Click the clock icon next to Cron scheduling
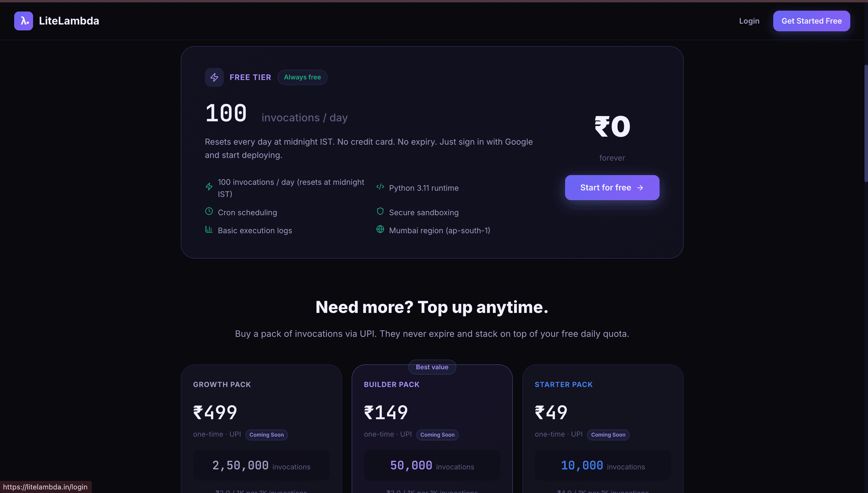This screenshot has width=868, height=493. [209, 211]
